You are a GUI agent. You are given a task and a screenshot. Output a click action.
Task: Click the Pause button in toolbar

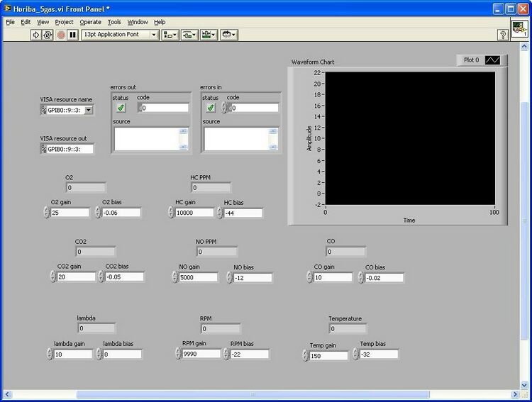click(x=72, y=35)
